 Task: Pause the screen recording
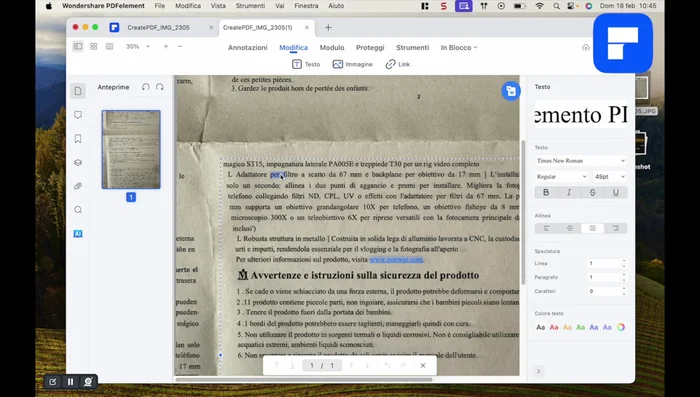pyautogui.click(x=70, y=382)
